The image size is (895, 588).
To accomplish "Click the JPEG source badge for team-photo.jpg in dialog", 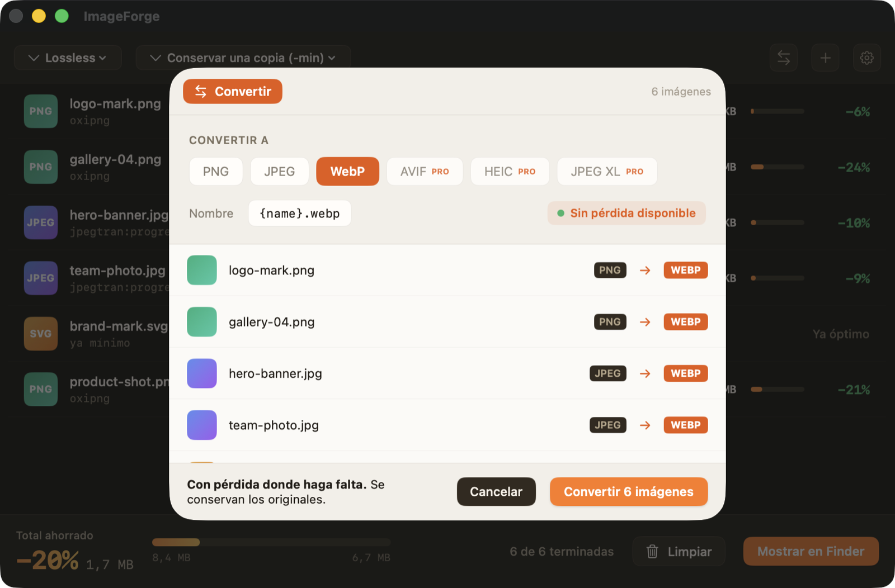I will 608,425.
